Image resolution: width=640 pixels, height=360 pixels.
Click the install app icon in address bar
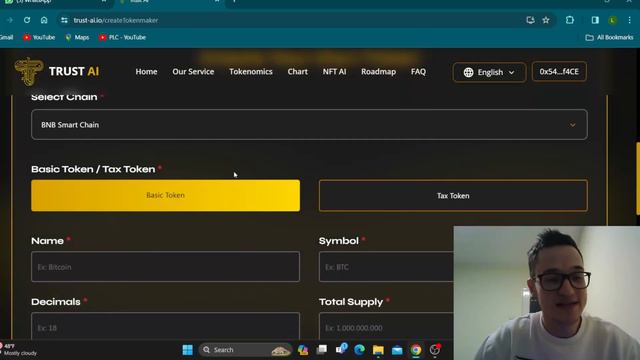pyautogui.click(x=530, y=20)
